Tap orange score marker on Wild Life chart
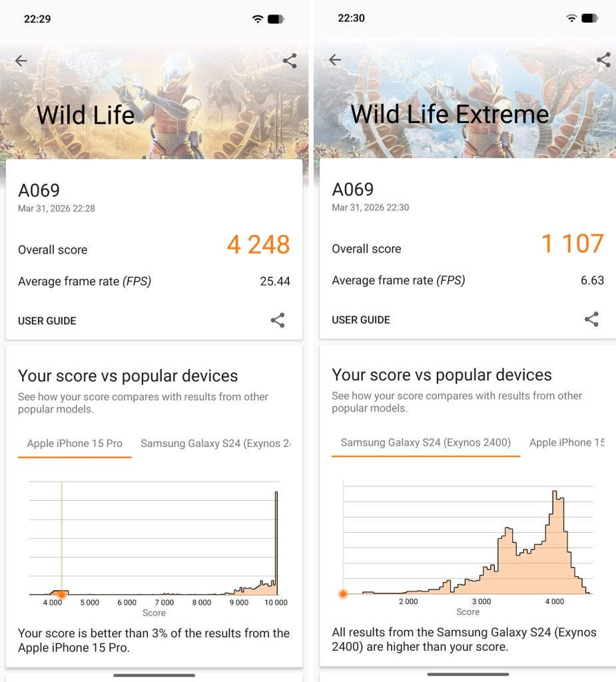This screenshot has width=616, height=682. pos(62,595)
